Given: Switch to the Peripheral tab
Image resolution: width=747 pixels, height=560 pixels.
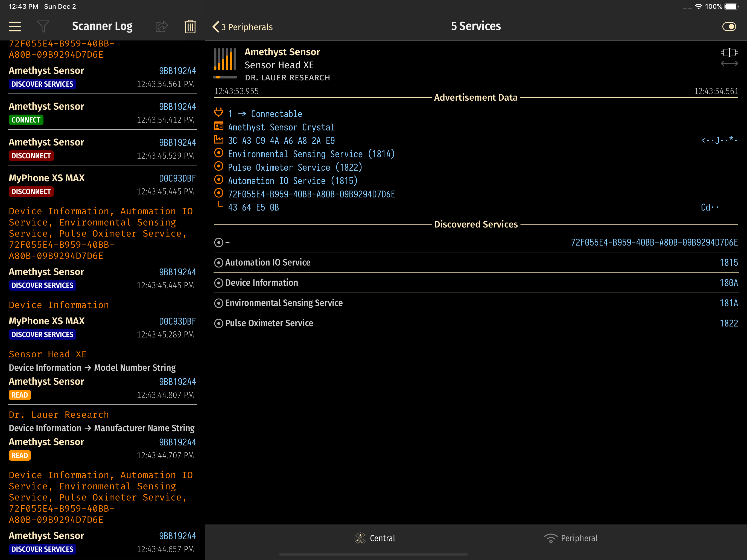Looking at the screenshot, I should [571, 538].
